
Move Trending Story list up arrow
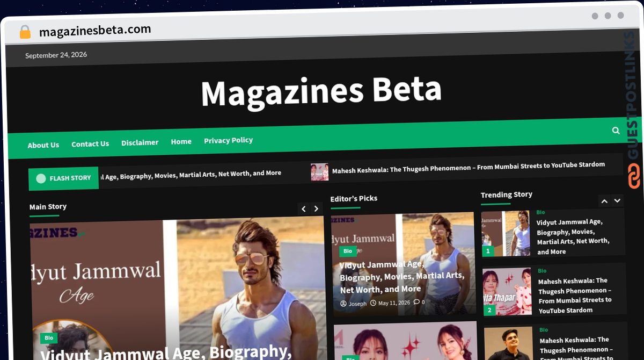coord(604,201)
